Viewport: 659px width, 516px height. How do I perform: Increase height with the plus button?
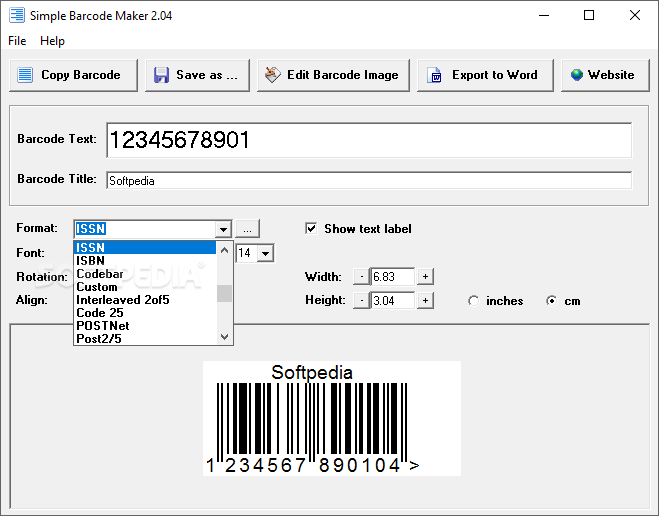coord(425,300)
